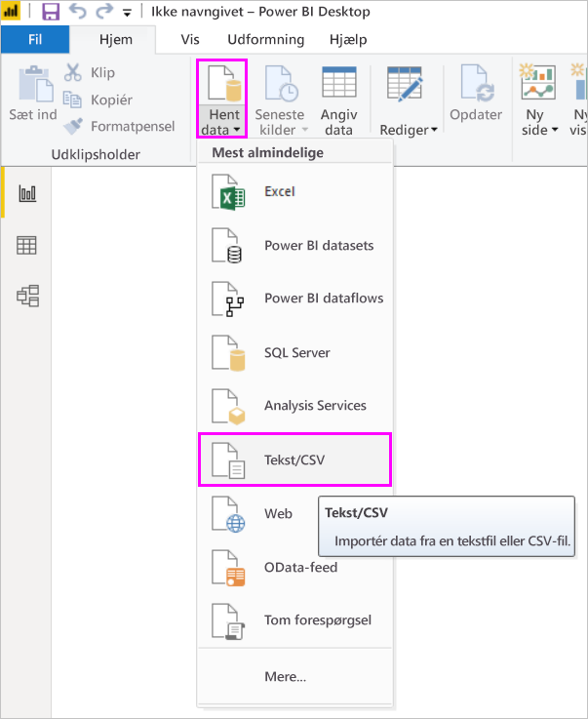Open the quick access toolbar customize dropdown
The height and width of the screenshot is (719, 588).
pos(128,13)
